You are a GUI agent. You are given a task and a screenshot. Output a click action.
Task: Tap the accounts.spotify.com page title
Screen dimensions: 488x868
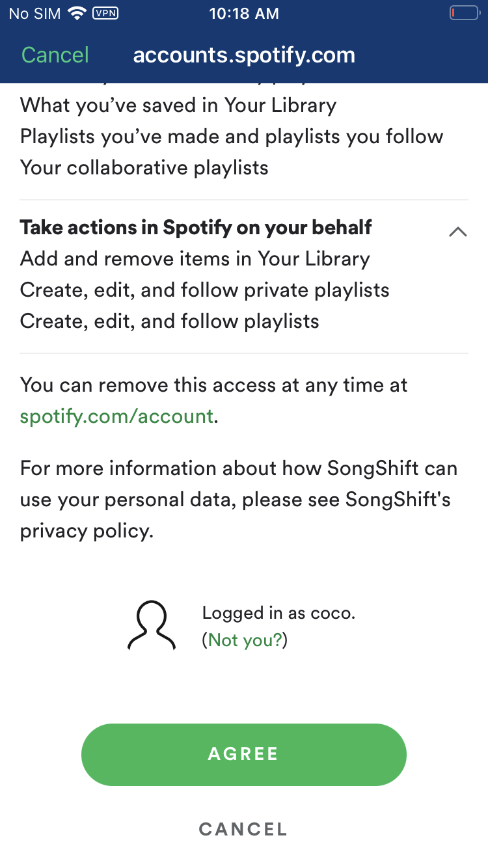click(244, 55)
